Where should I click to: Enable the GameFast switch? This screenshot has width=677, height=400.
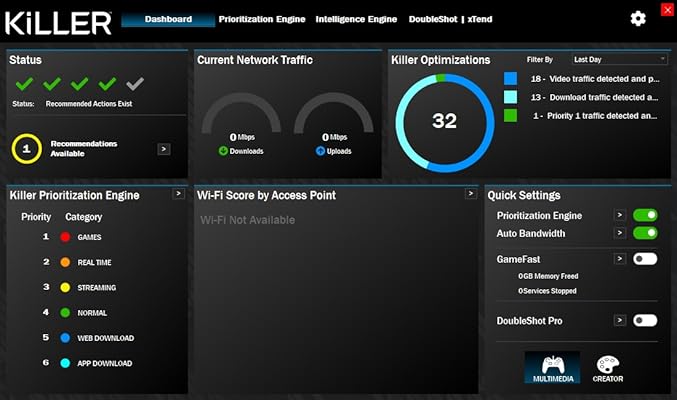pyautogui.click(x=645, y=259)
